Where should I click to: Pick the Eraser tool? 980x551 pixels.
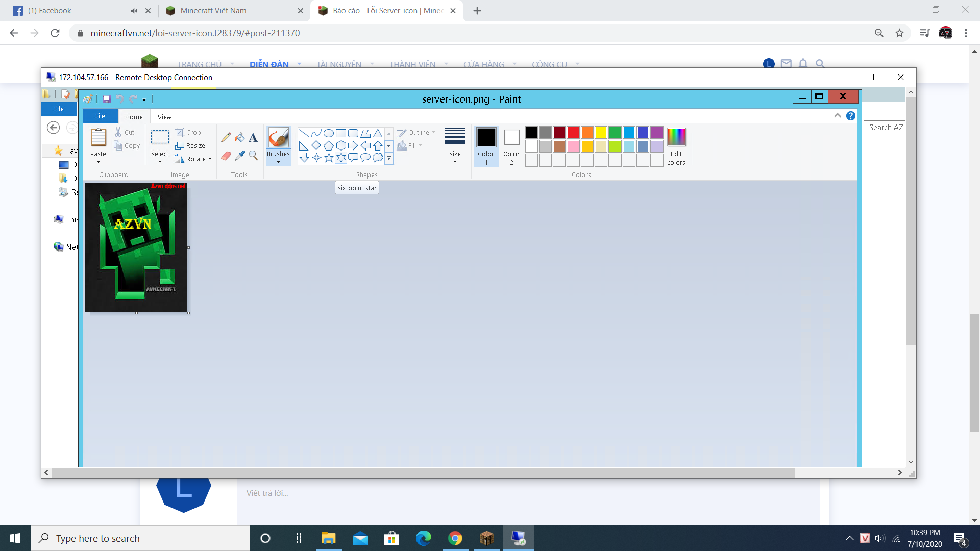226,156
